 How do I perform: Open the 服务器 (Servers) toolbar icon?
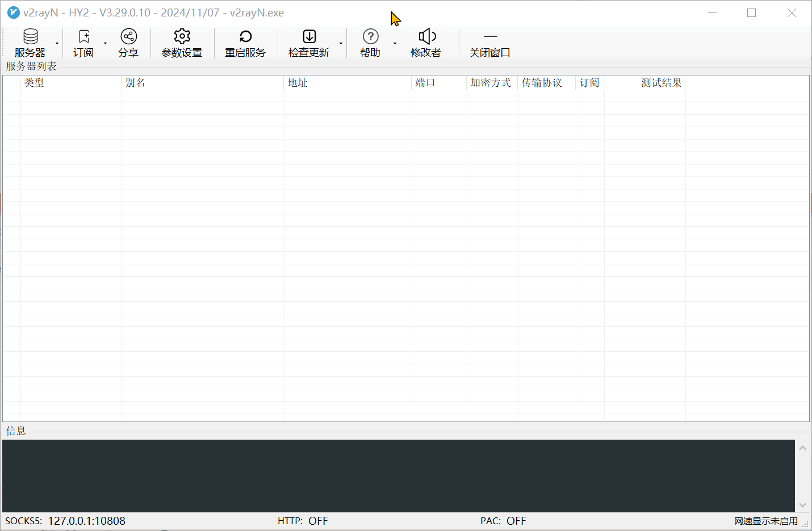coord(30,37)
